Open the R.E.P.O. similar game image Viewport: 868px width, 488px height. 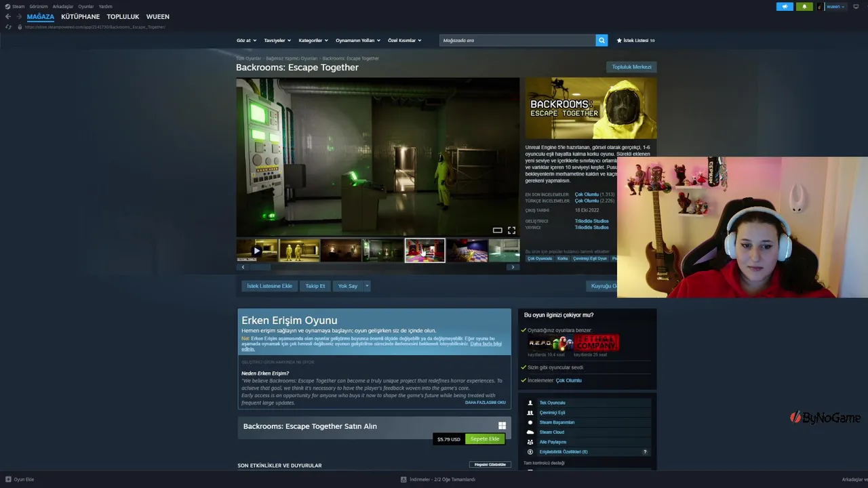coord(551,343)
